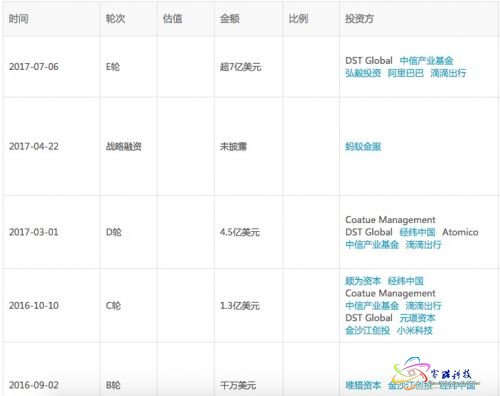The image size is (500, 396).
Task: Click 金沙江创投 link in the C轮 row
Action: point(367,330)
